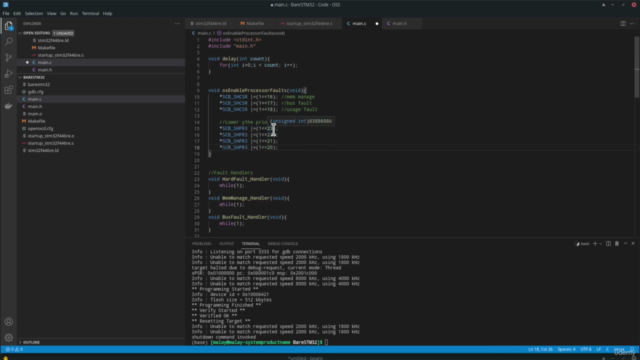640x360 pixels.
Task: Click the HardFault_Handler function line in code
Action: pyautogui.click(x=249, y=179)
